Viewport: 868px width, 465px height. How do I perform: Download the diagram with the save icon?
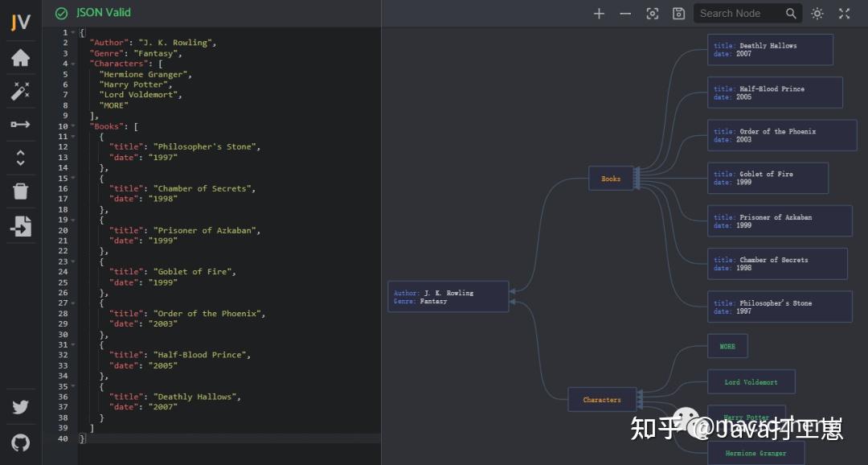(678, 13)
